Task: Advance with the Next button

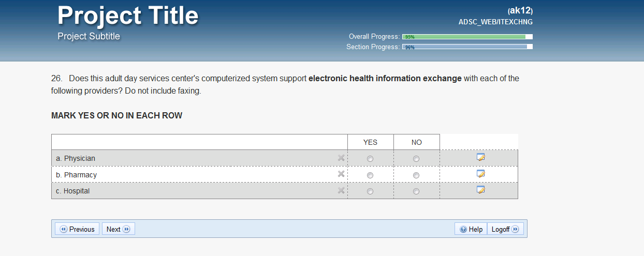Action: (118, 229)
